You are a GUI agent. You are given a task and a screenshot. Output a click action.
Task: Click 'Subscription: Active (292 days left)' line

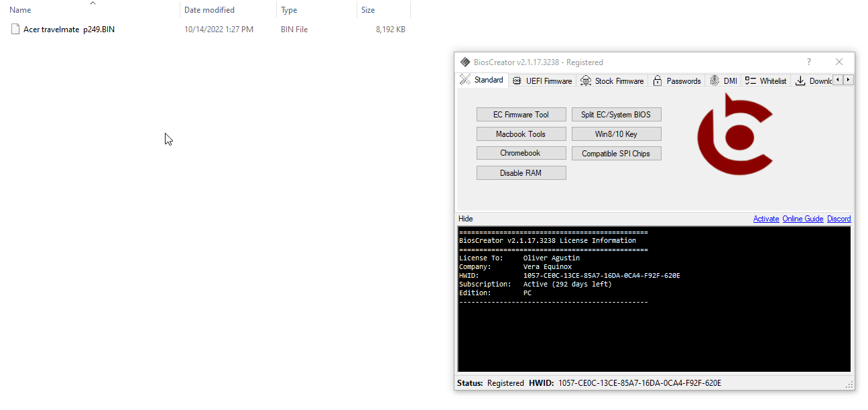tap(536, 284)
